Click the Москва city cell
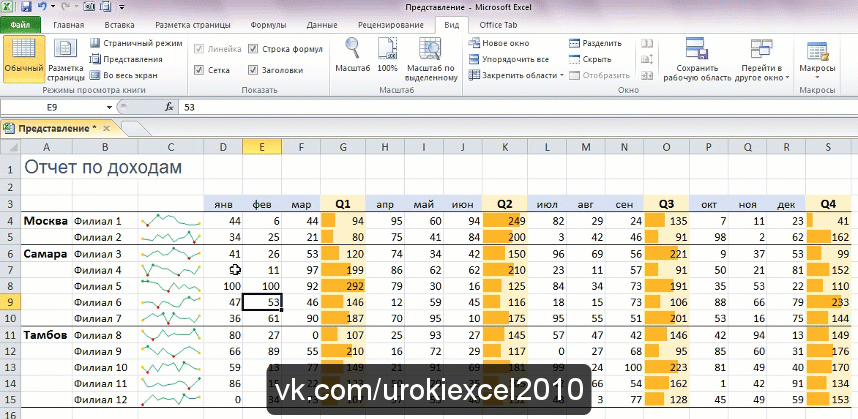The height and width of the screenshot is (419, 858). coord(46,221)
